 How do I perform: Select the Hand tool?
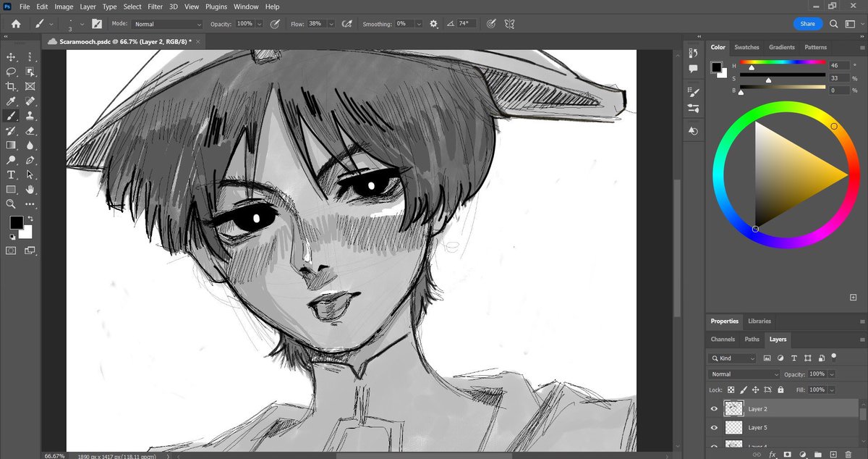[x=30, y=190]
